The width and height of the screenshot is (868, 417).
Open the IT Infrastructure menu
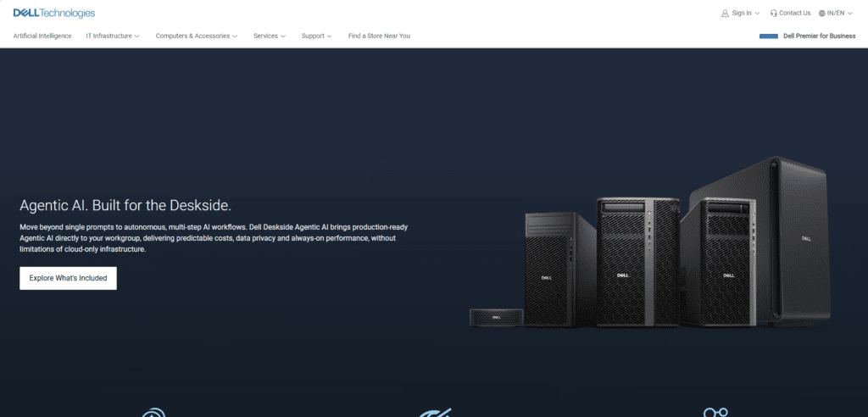pos(109,36)
